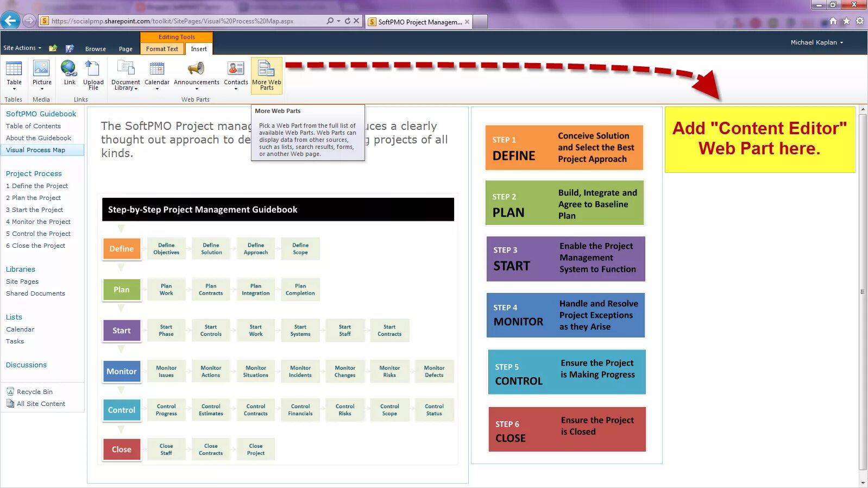The image size is (868, 488).
Task: Open the browser Home icon
Action: (833, 21)
